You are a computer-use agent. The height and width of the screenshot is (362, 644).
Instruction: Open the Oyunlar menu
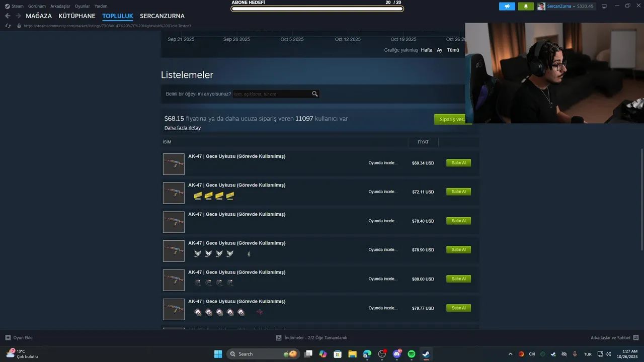(x=83, y=6)
